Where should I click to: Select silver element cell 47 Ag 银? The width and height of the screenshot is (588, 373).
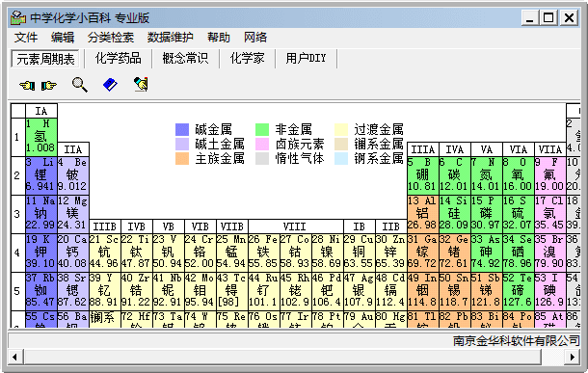pyautogui.click(x=360, y=291)
